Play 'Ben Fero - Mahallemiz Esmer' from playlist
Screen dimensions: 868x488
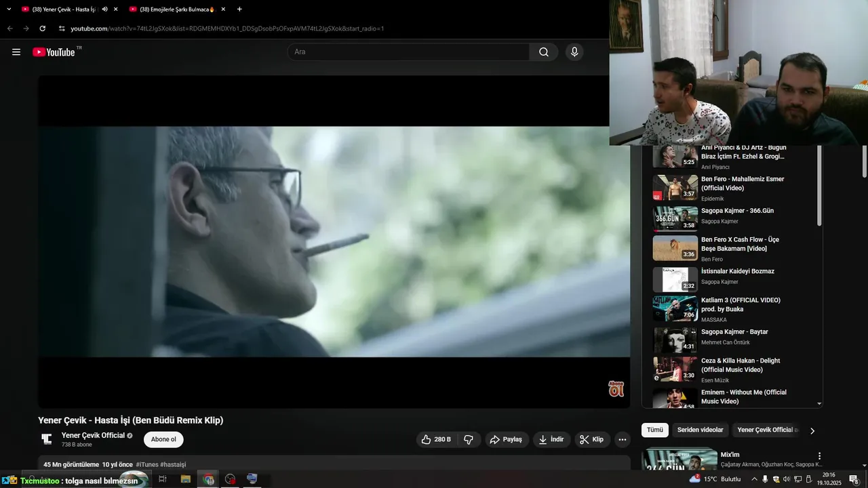click(732, 188)
